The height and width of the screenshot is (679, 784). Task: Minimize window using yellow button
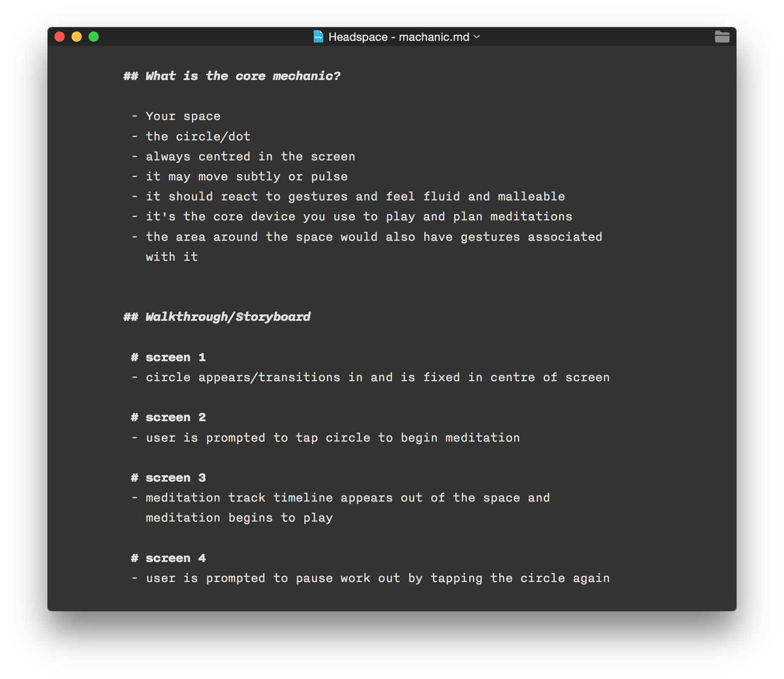click(77, 37)
